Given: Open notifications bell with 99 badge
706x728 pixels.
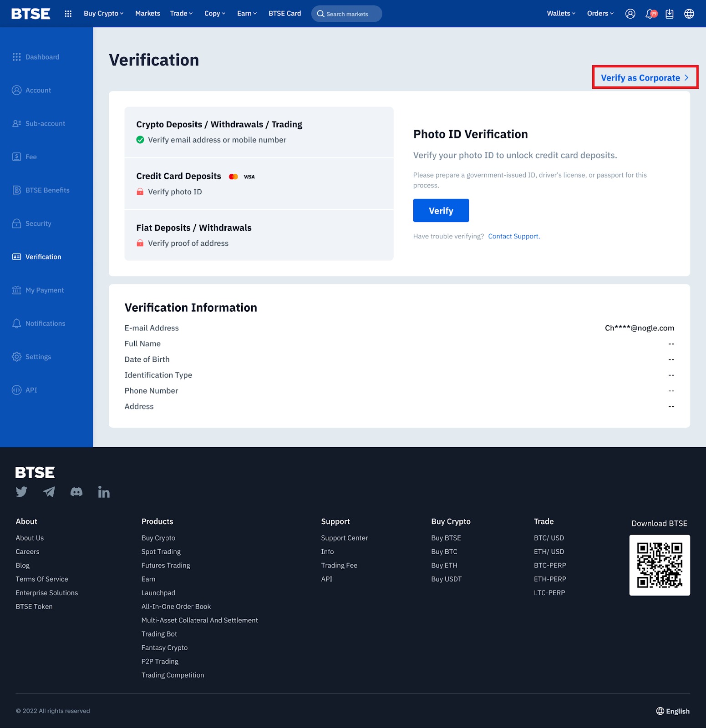Looking at the screenshot, I should [651, 14].
